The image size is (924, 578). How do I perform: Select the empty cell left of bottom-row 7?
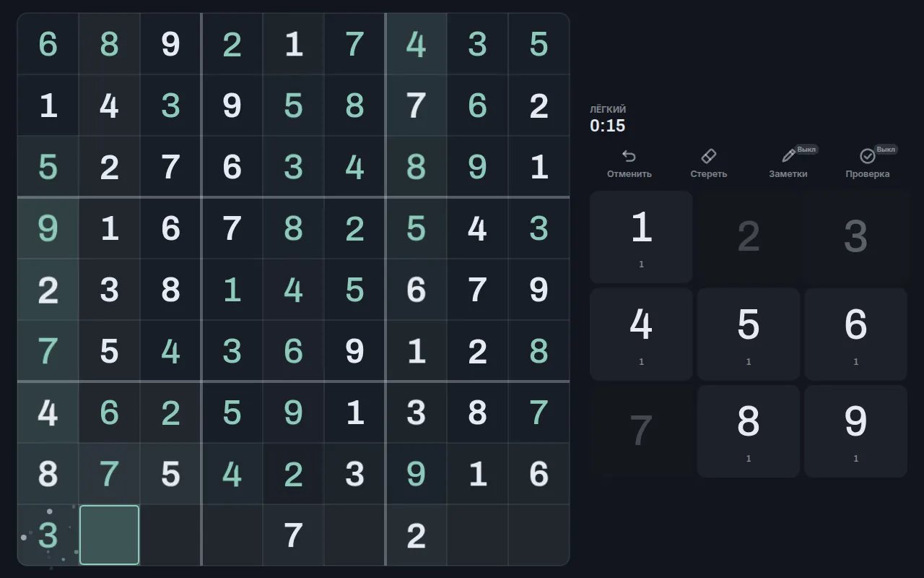click(232, 535)
